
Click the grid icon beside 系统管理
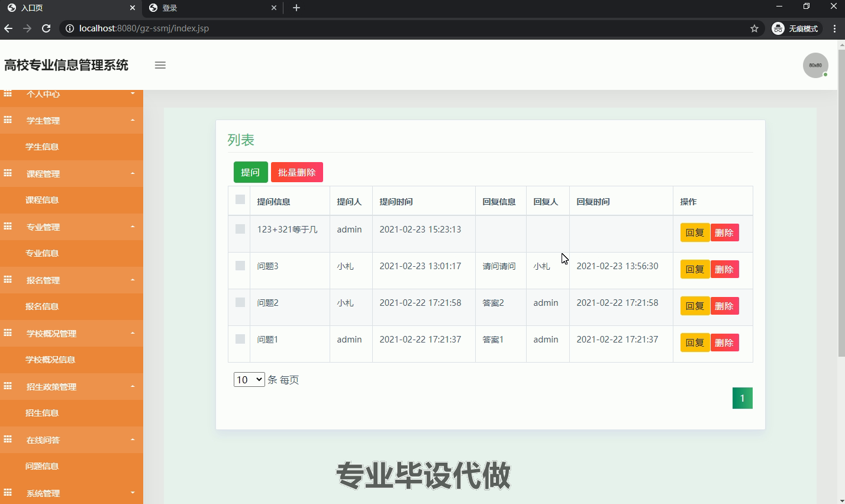tap(8, 493)
